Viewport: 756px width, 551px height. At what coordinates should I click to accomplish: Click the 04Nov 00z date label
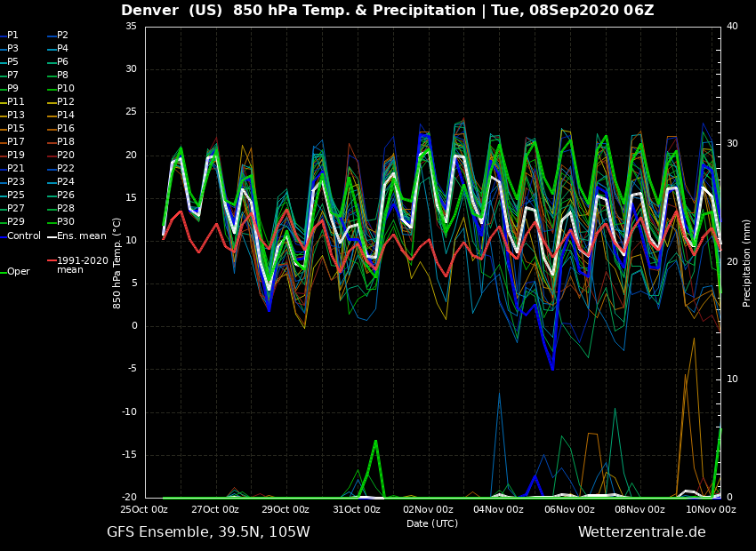point(498,510)
